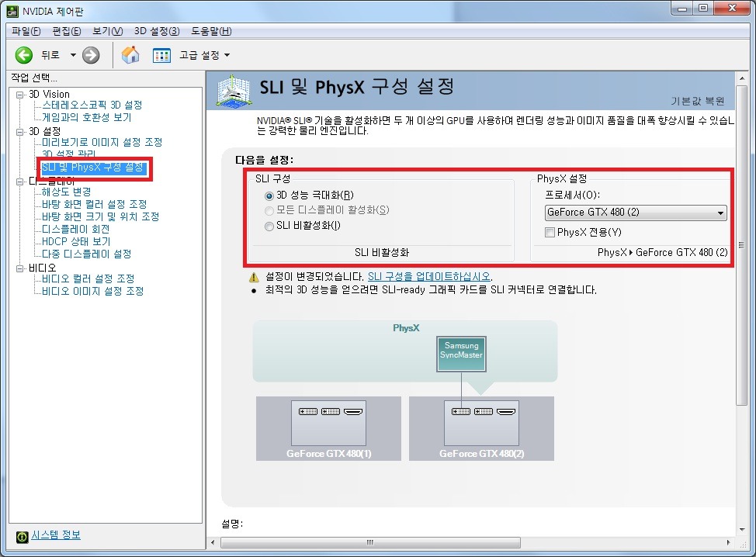This screenshot has height=557, width=756.
Task: Enable the PhysX 전용 checkbox
Action: pos(550,232)
